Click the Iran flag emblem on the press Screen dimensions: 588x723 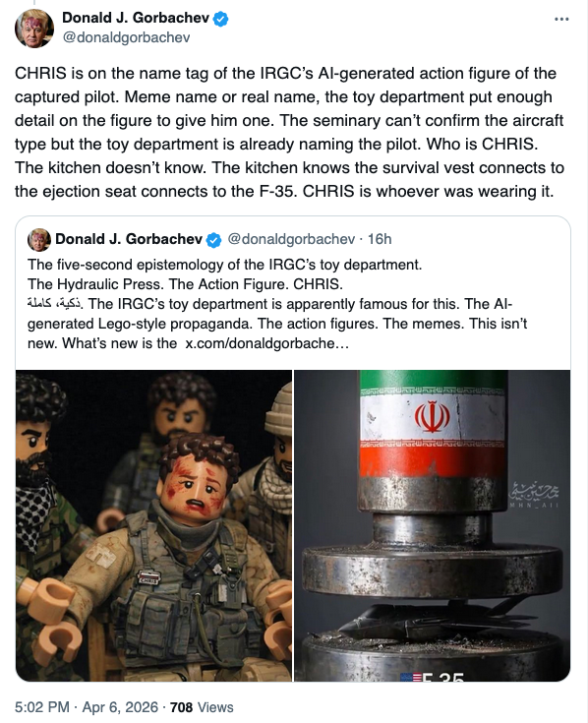pos(433,416)
